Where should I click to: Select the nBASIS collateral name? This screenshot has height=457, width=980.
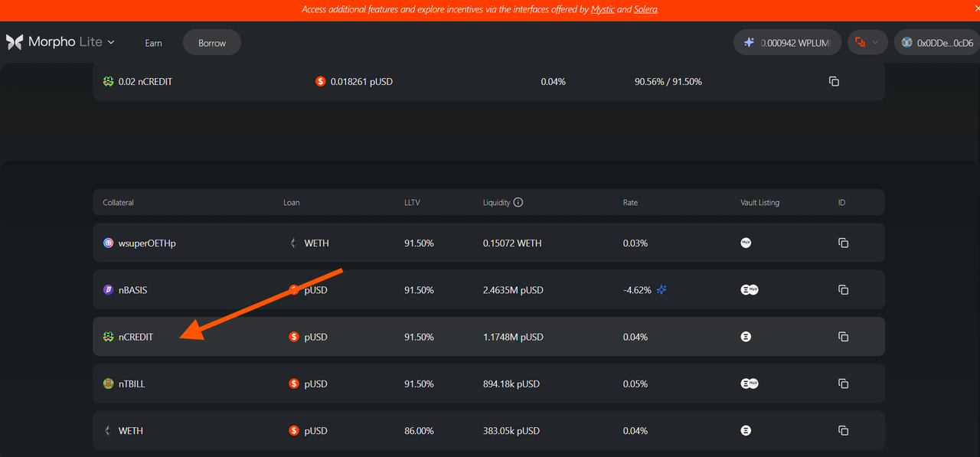click(x=132, y=290)
